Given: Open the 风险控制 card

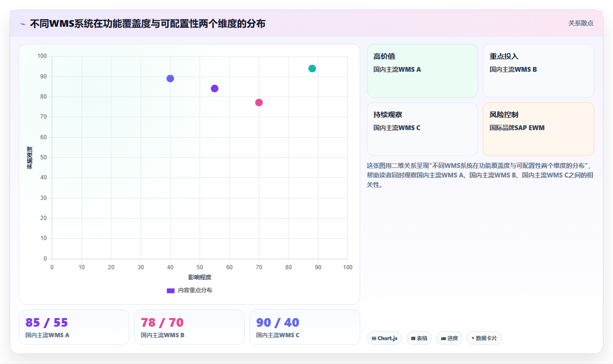Looking at the screenshot, I should click(x=538, y=129).
